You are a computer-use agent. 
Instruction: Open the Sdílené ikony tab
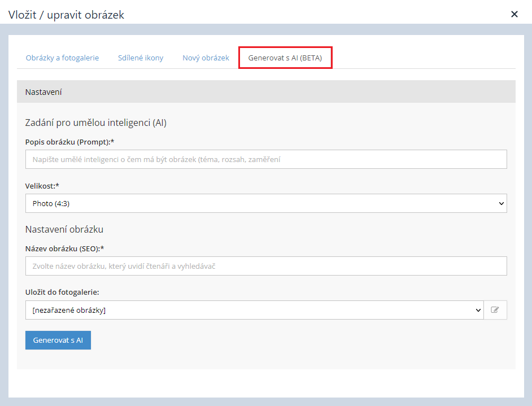[141, 58]
